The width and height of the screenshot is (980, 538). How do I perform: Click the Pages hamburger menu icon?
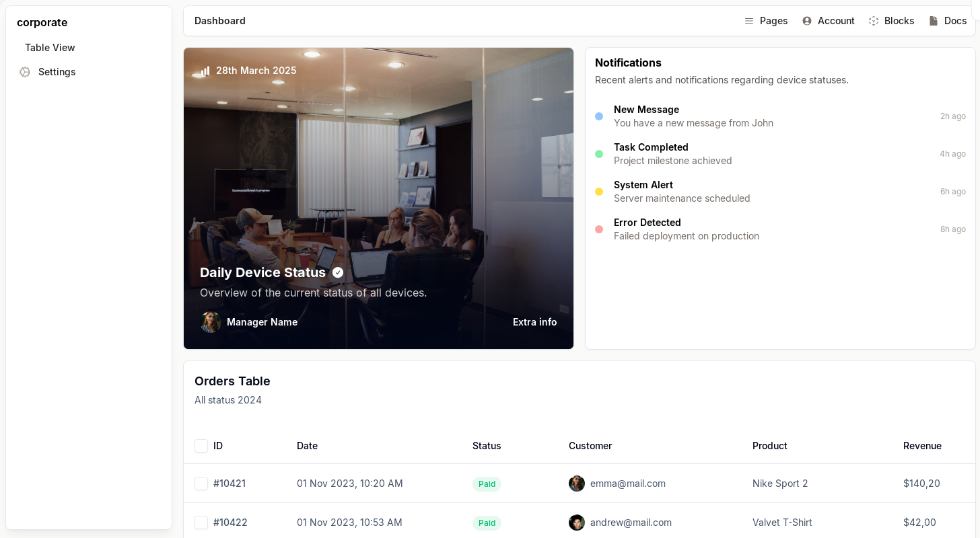point(749,21)
